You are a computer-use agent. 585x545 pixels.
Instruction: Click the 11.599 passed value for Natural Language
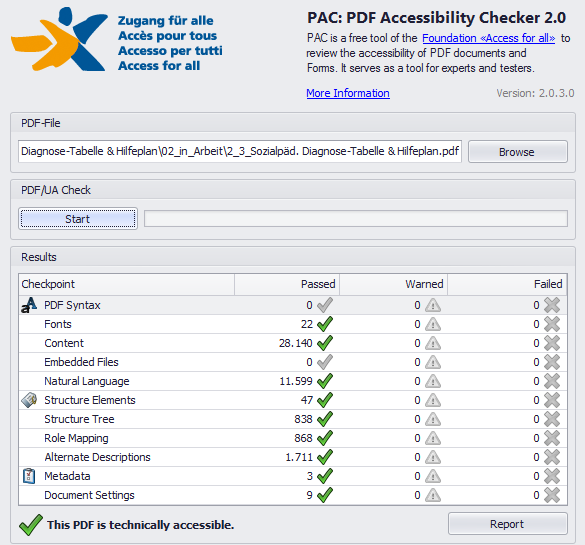click(x=296, y=381)
